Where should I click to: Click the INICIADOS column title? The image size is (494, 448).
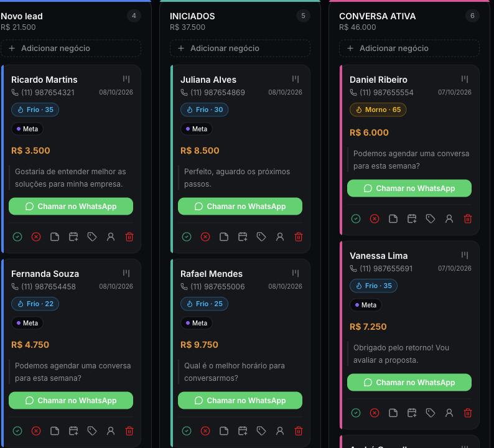tap(192, 16)
